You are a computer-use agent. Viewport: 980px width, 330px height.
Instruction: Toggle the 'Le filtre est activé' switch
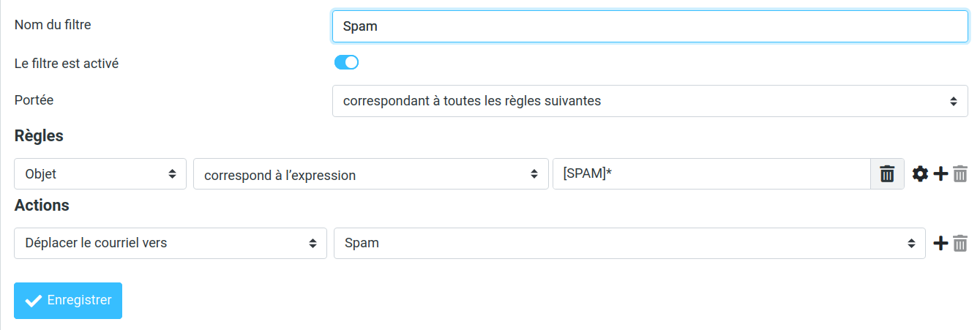point(346,63)
